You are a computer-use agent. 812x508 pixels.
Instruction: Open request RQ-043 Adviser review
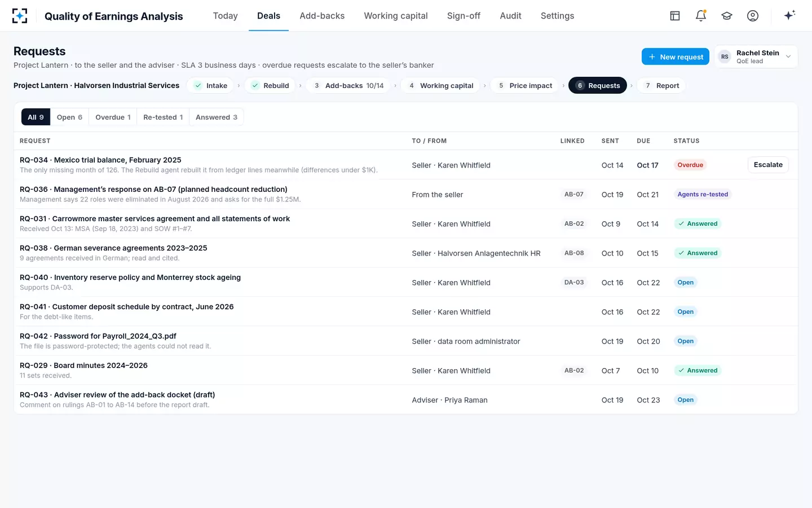tap(406, 400)
